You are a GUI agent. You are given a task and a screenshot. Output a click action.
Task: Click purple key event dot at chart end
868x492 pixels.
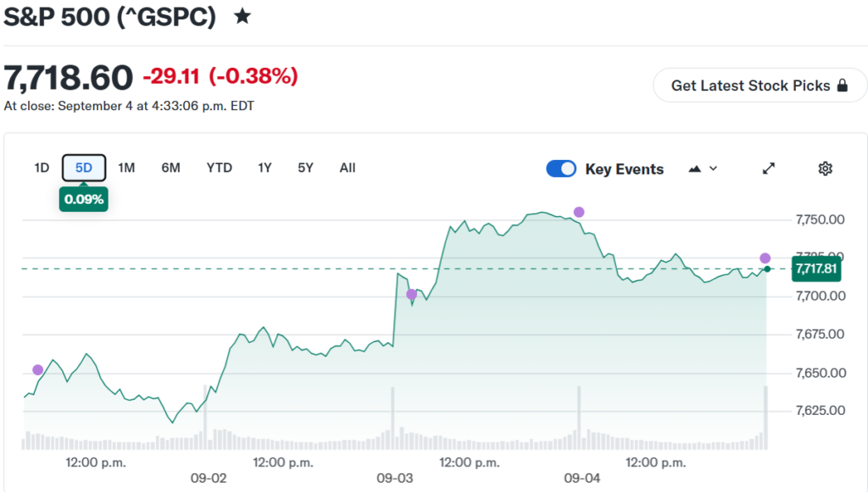(x=765, y=258)
